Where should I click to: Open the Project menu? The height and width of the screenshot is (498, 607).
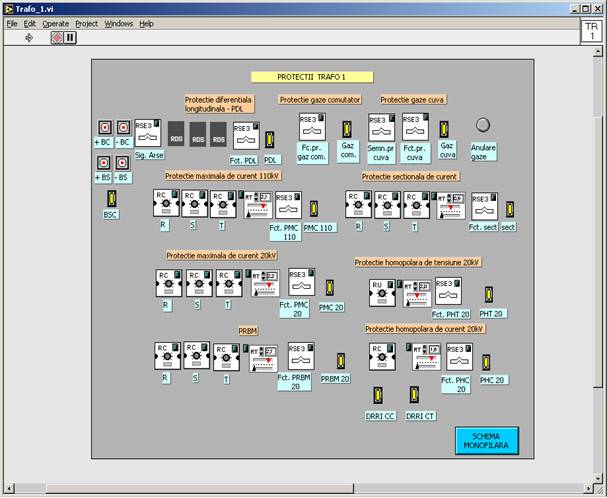(87, 22)
